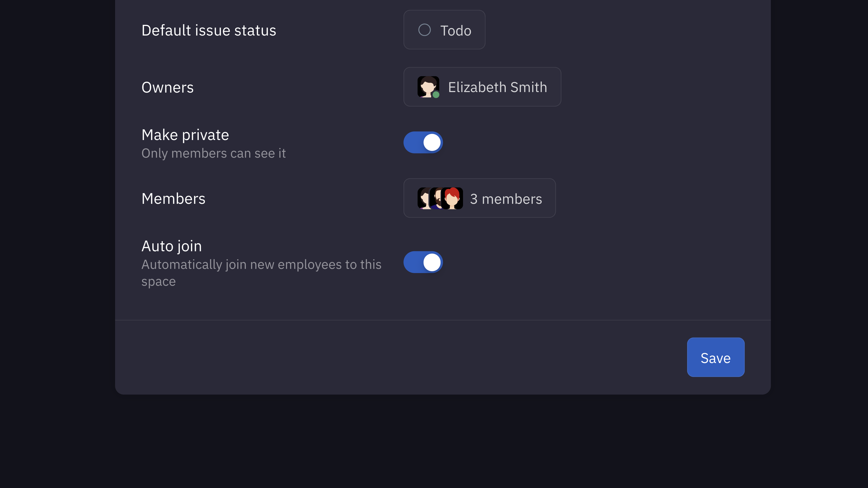Open the Default issue status dropdown
Image resolution: width=868 pixels, height=488 pixels.
pyautogui.click(x=444, y=30)
